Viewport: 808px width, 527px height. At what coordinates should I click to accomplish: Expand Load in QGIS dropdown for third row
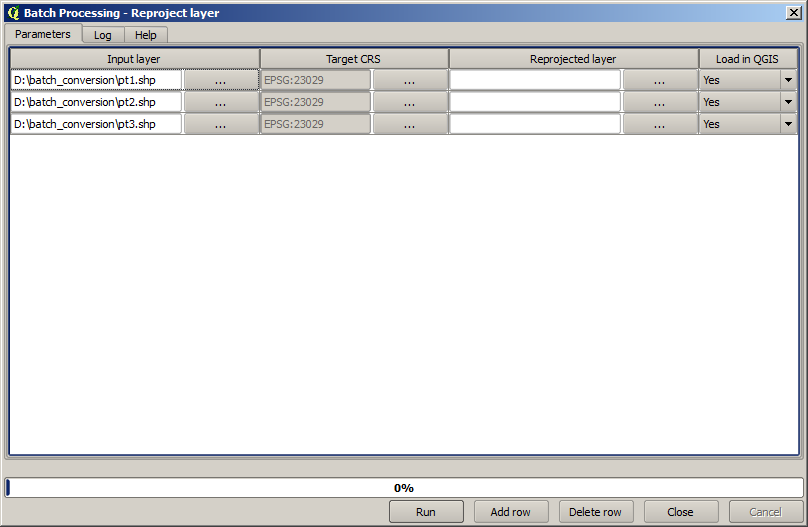(787, 124)
